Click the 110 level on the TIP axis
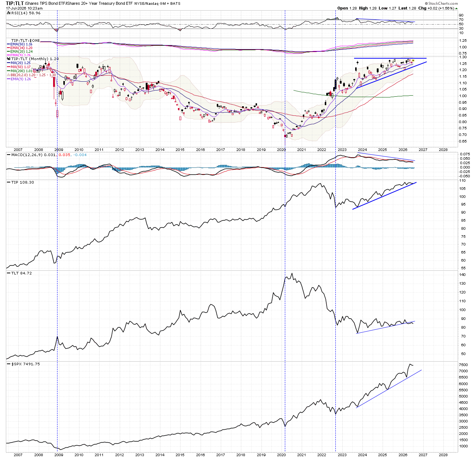 tap(462, 181)
